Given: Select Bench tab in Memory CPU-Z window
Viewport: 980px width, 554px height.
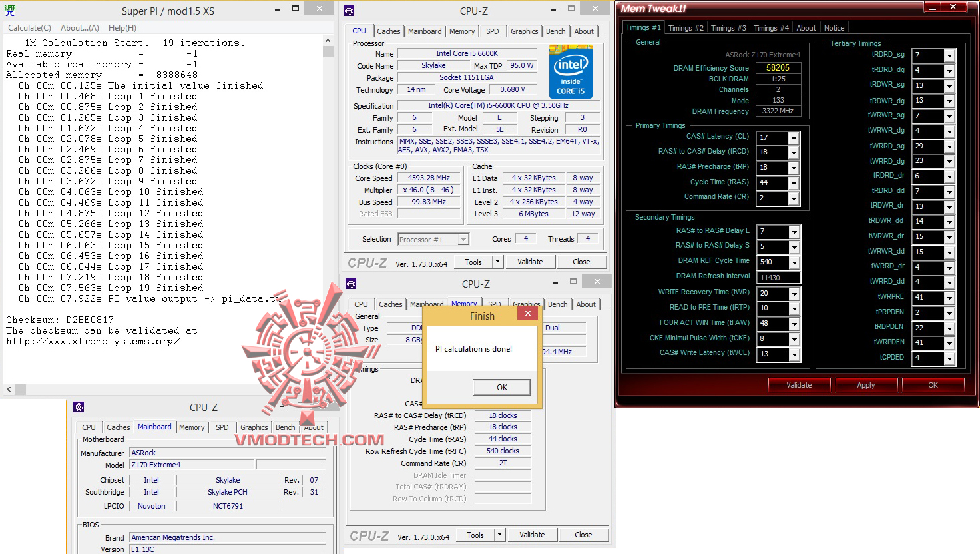Looking at the screenshot, I should coord(558,304).
